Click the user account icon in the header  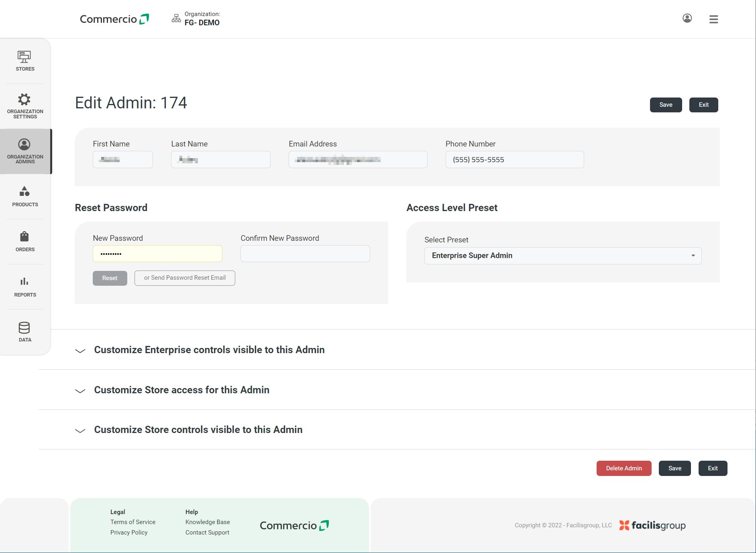(687, 18)
